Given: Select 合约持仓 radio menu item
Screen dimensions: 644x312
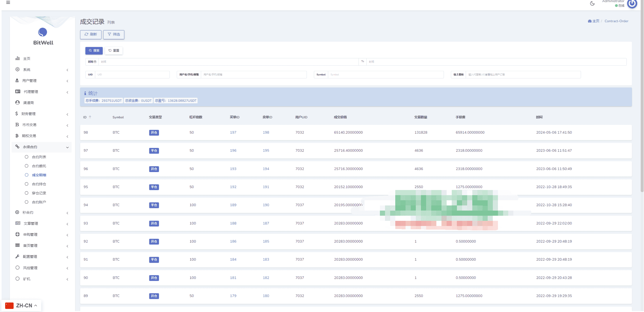Looking at the screenshot, I should pos(35,184).
